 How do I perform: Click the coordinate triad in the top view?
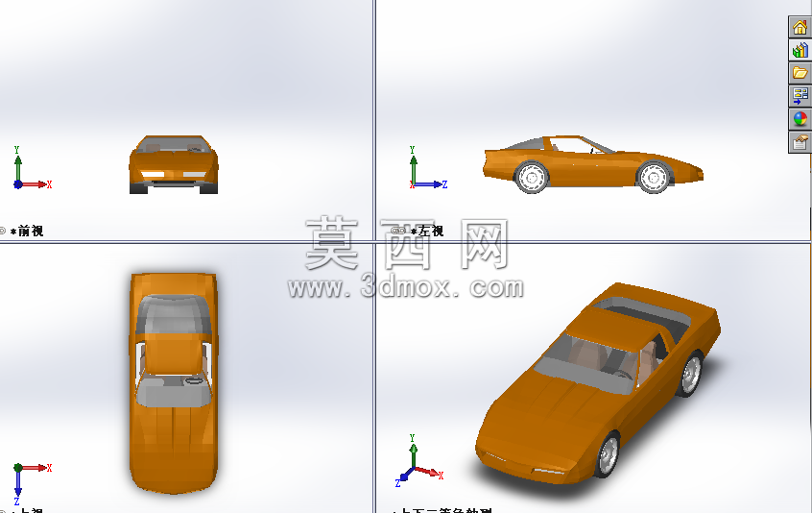(x=31, y=483)
